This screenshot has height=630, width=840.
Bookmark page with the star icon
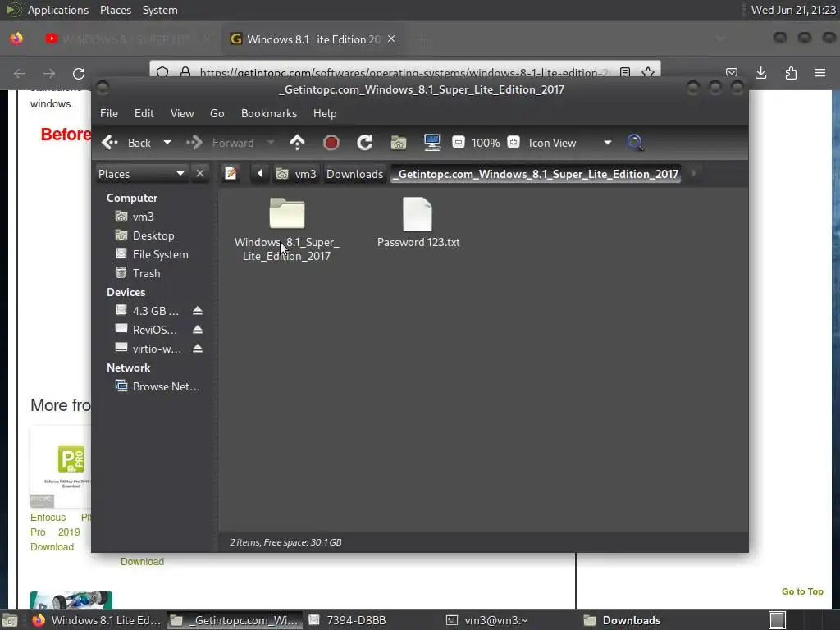coord(648,72)
